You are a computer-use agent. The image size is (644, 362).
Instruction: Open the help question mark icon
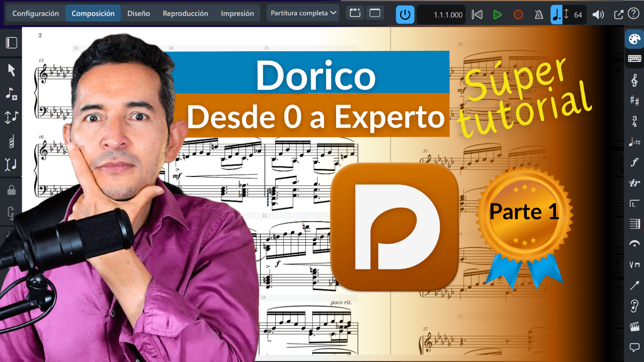tap(633, 14)
